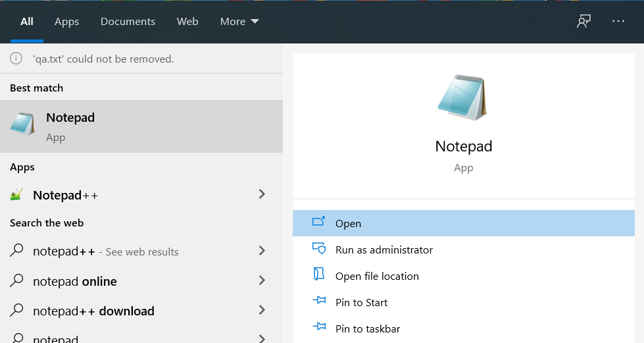Click search icon beside notepad online
The width and height of the screenshot is (644, 343).
[x=16, y=280]
